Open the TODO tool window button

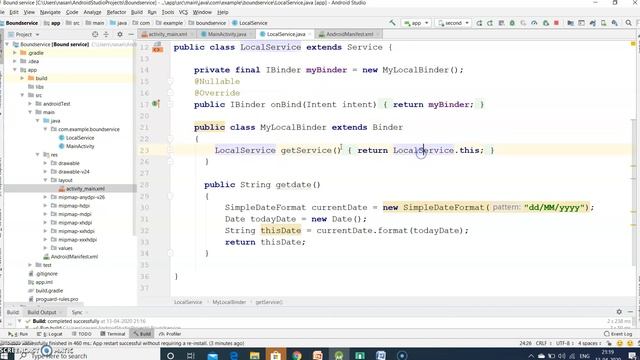(82, 334)
